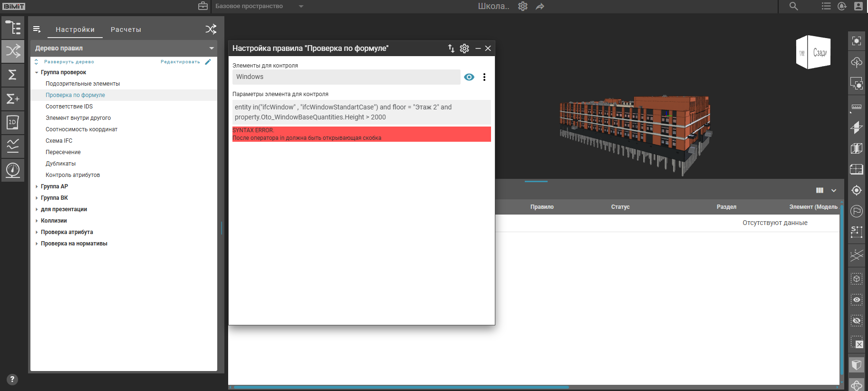
Task: Click the sort arrows icon in rule dialog
Action: (451, 48)
